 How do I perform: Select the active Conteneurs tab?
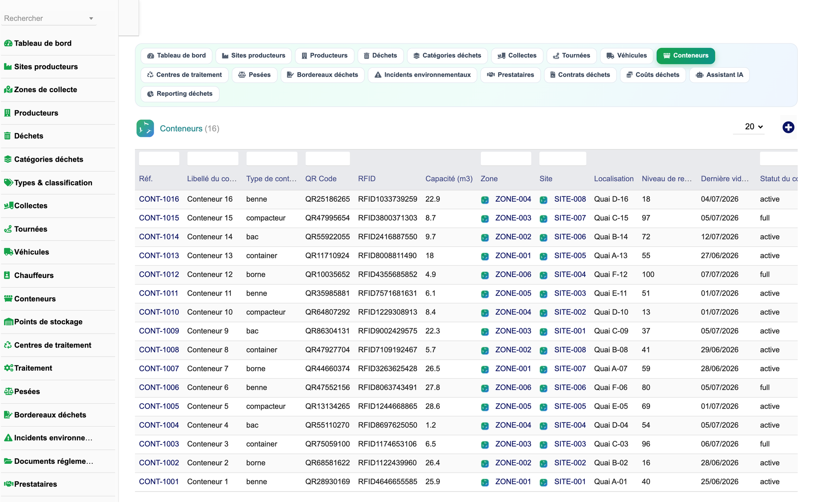coord(686,56)
